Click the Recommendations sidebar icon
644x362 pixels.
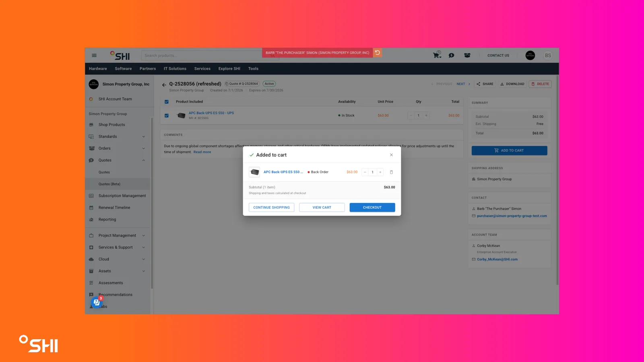click(91, 295)
